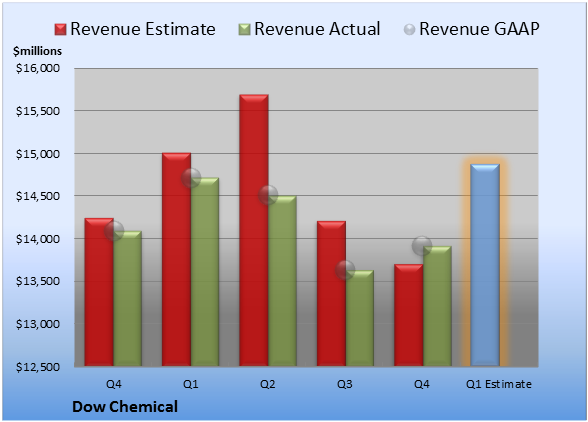Screen dimensions: 588x422
Task: Select the red Q2 revenue estimate bar
Action: [254, 230]
